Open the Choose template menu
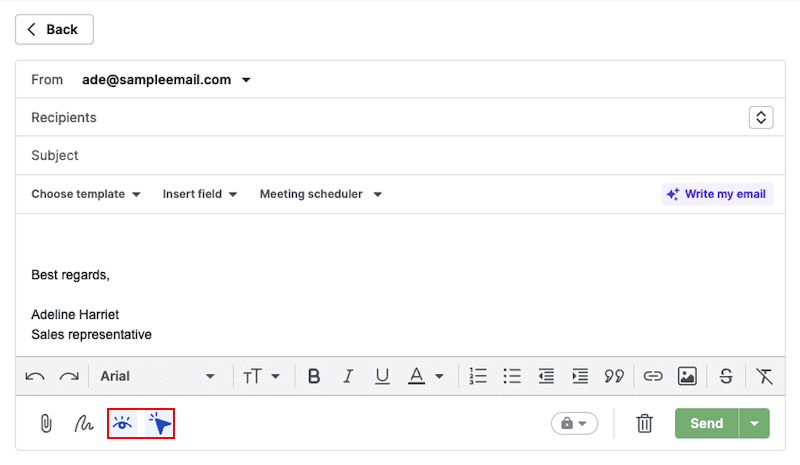The width and height of the screenshot is (800, 465). tap(86, 194)
